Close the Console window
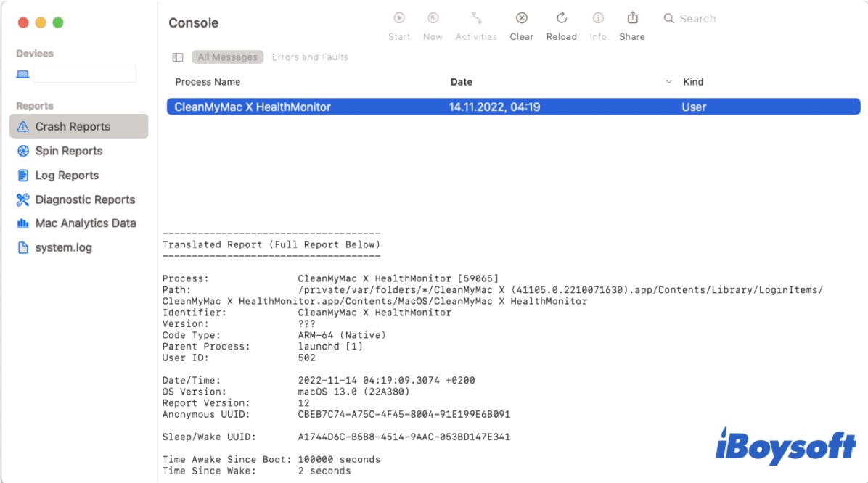868x483 pixels. (23, 22)
